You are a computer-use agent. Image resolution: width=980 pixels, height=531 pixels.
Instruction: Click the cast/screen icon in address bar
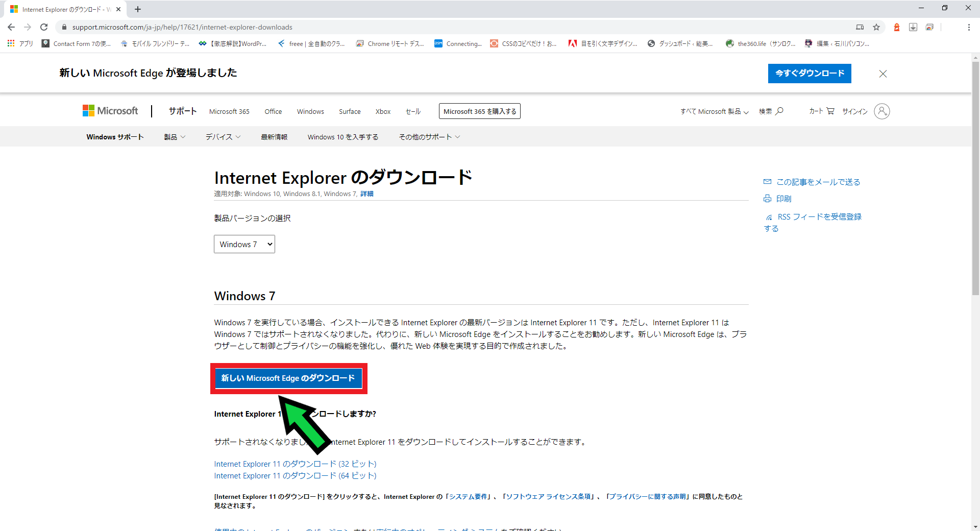860,27
